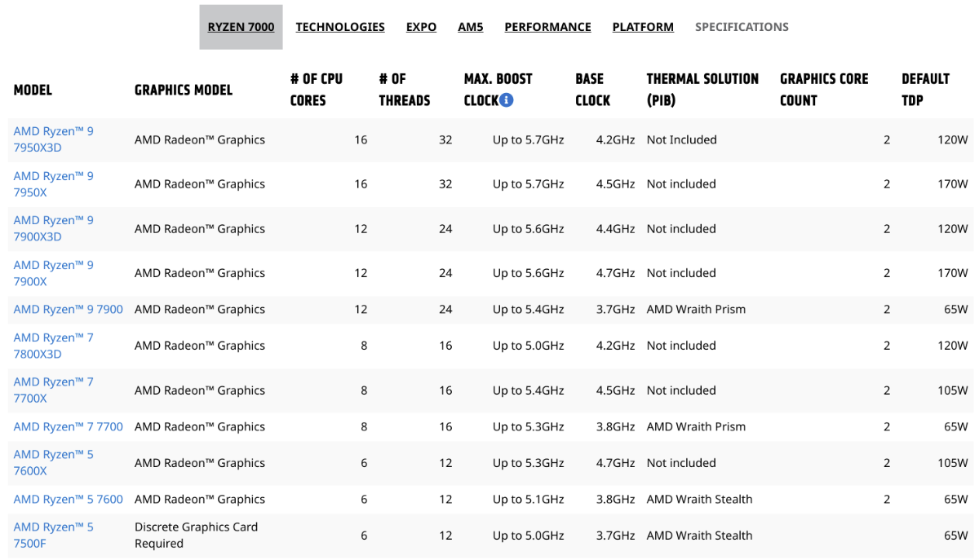Click the Default TDP column header
Viewport: 979px width, 560px height.
[x=925, y=90]
